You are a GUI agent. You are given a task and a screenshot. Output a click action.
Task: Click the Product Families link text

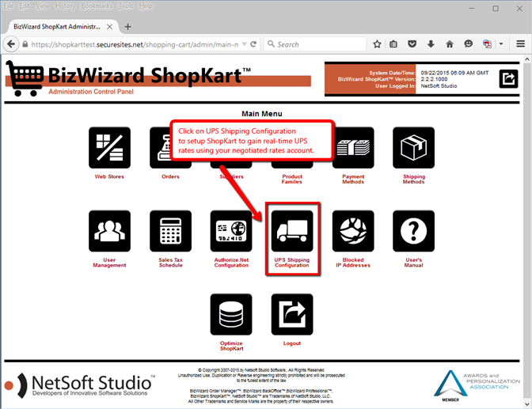pyautogui.click(x=292, y=179)
